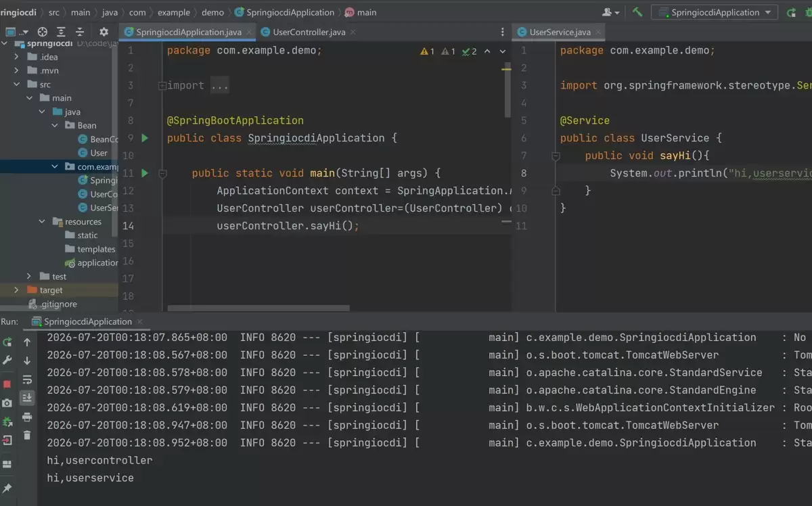
Task: Click the Rerun icon in Run panel
Action: pos(7,342)
